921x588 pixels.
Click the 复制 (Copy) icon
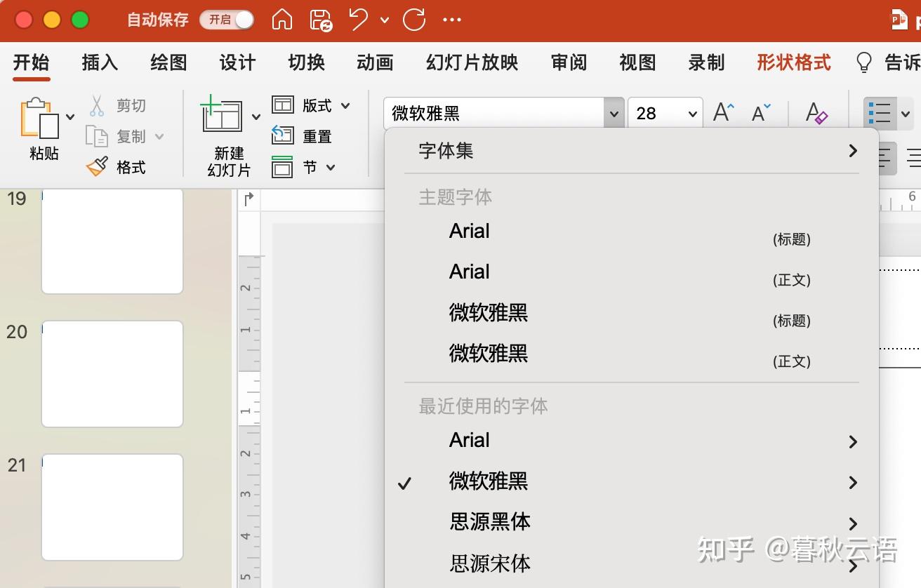tap(98, 135)
